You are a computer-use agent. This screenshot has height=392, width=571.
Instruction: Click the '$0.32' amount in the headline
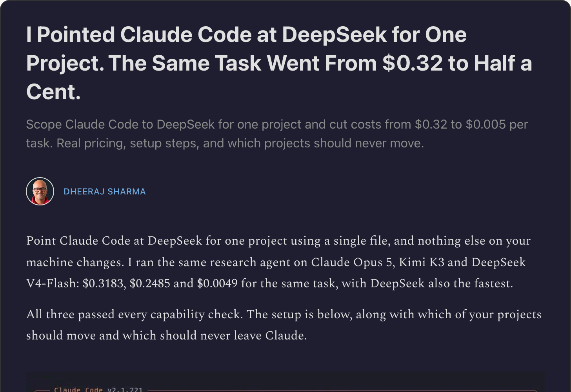click(x=412, y=63)
